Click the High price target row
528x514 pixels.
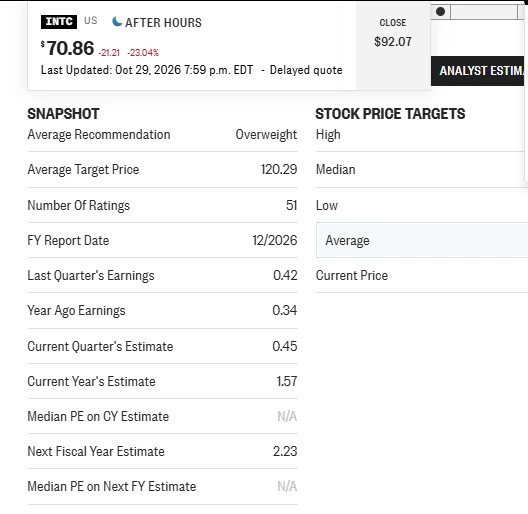click(422, 135)
